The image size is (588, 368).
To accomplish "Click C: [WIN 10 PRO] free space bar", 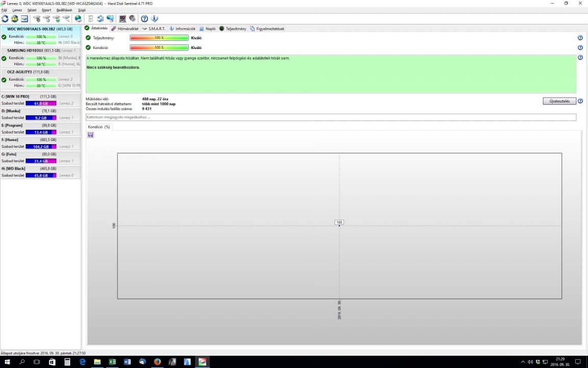I will [x=41, y=103].
